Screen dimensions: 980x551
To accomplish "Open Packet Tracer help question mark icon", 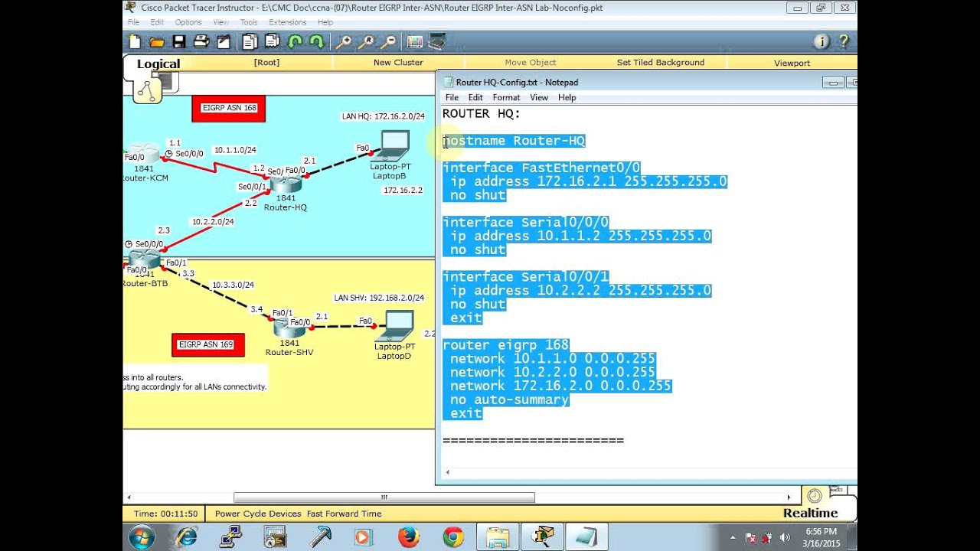I will click(844, 41).
